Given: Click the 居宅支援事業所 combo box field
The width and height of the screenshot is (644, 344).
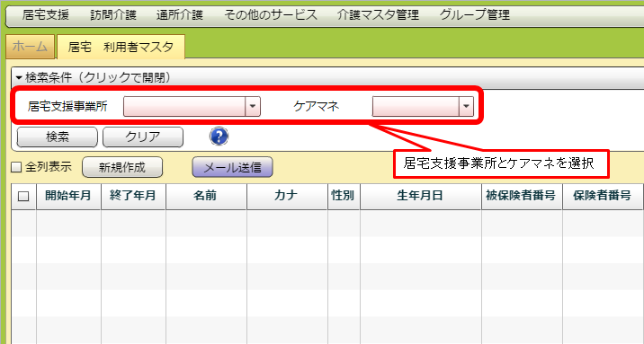Looking at the screenshot, I should click(192, 107).
